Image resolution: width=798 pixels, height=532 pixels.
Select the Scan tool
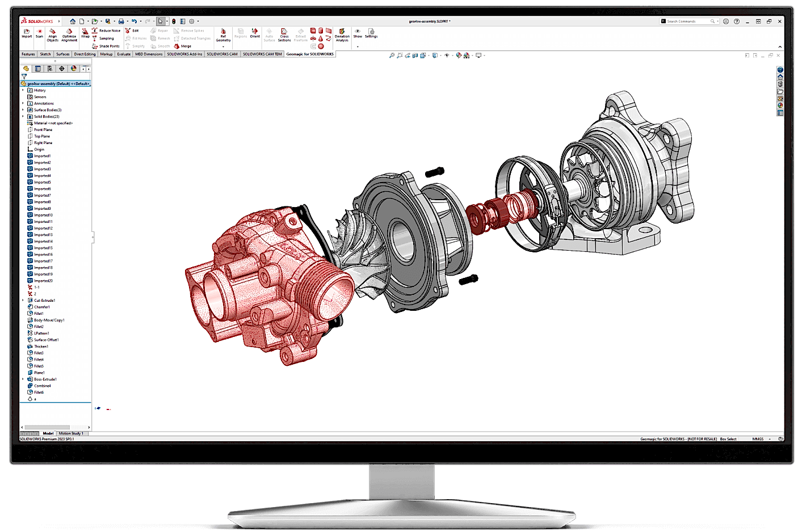pyautogui.click(x=39, y=33)
